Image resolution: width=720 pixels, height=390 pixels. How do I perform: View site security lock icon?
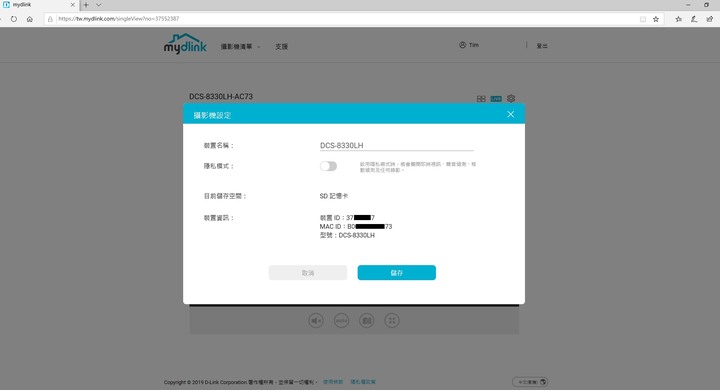(x=51, y=19)
